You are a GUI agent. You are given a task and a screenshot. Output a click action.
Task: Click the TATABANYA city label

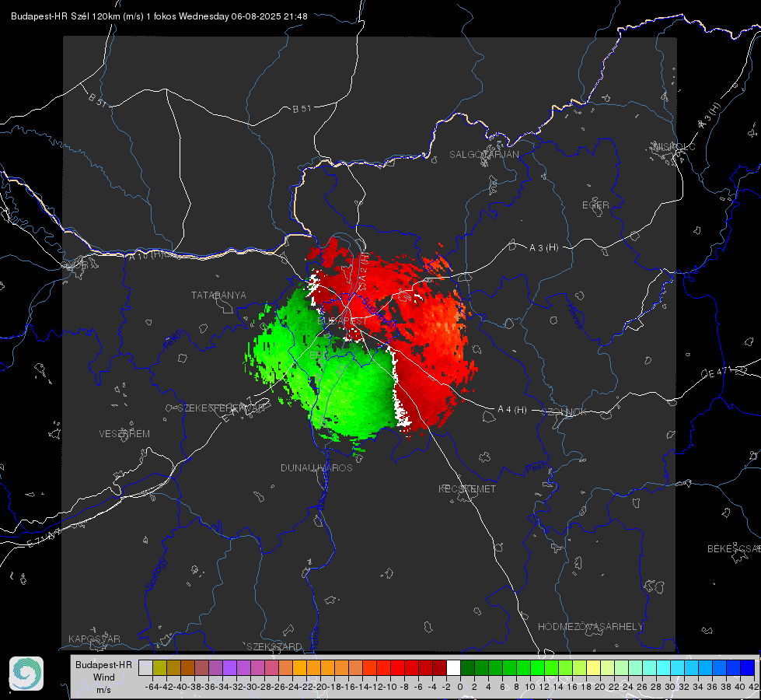pyautogui.click(x=218, y=296)
